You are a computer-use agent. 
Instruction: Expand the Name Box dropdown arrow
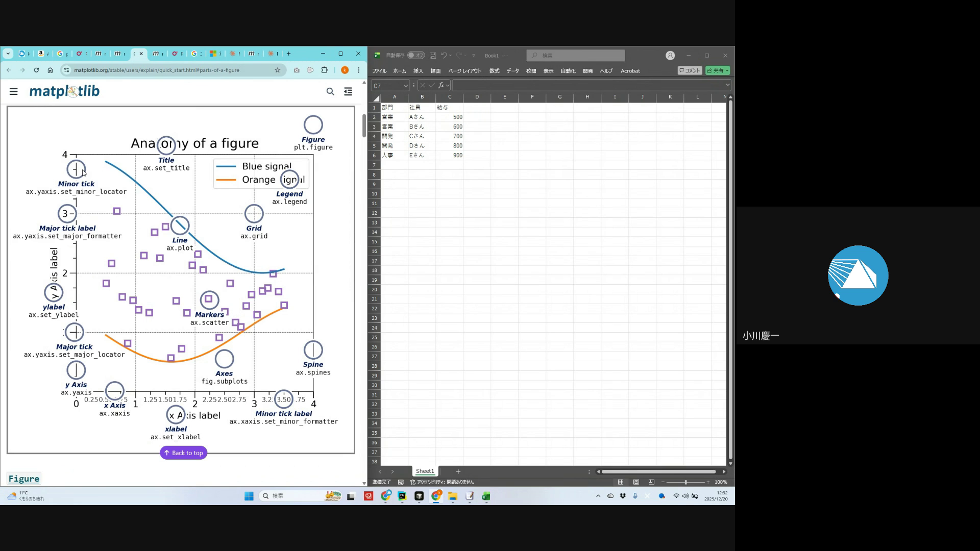(406, 85)
